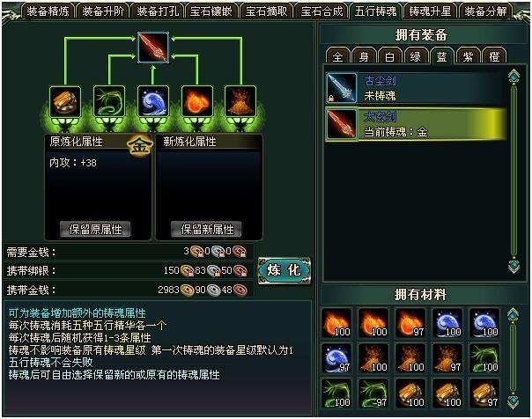The image size is (532, 419).
Task: Filter equipment by 紫 quality tab
Action: coord(469,56)
